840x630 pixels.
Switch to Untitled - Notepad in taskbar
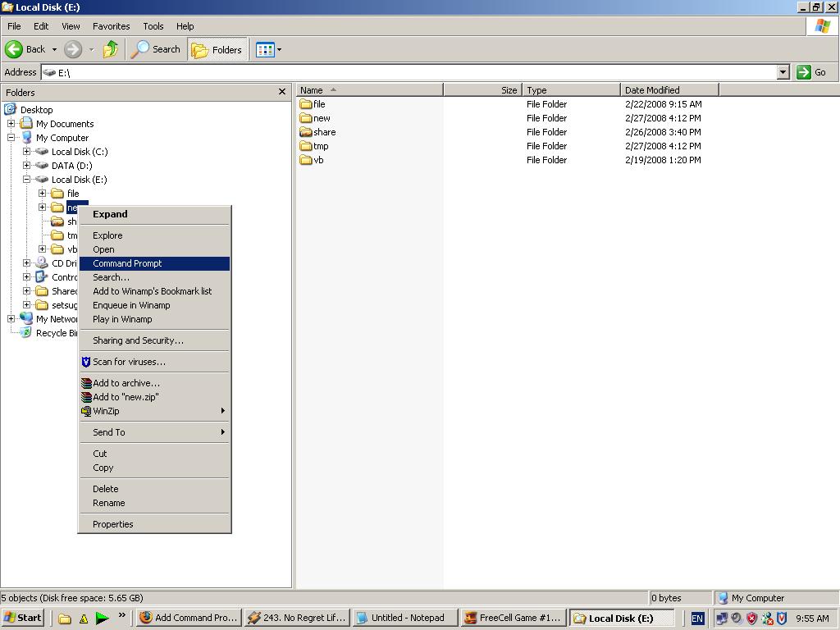(x=404, y=617)
